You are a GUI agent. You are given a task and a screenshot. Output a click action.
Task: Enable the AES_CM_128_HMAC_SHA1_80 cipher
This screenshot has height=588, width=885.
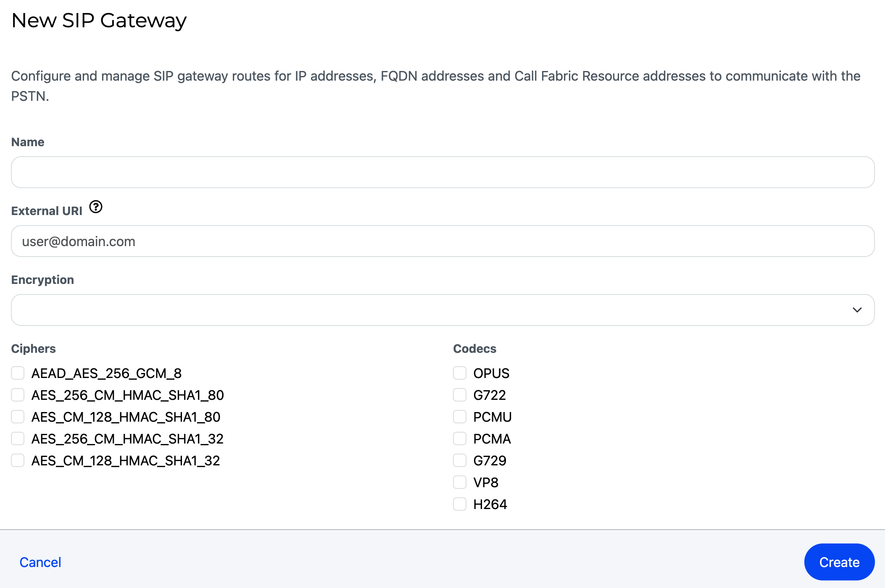pyautogui.click(x=18, y=417)
